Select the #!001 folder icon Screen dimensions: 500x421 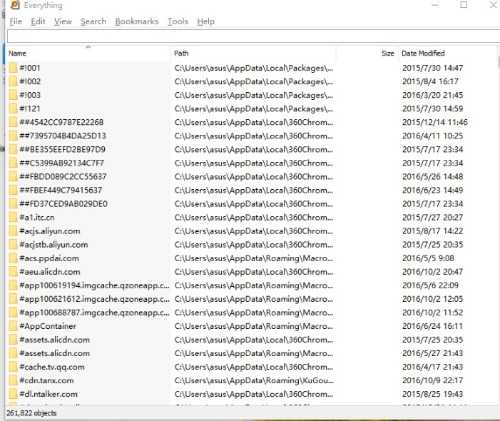(13, 68)
